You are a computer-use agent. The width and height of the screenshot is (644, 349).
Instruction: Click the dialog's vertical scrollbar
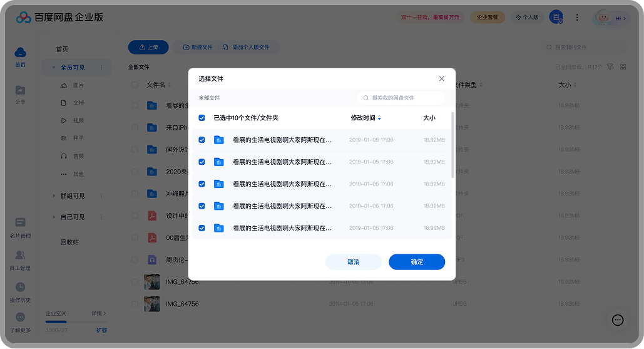(x=452, y=145)
